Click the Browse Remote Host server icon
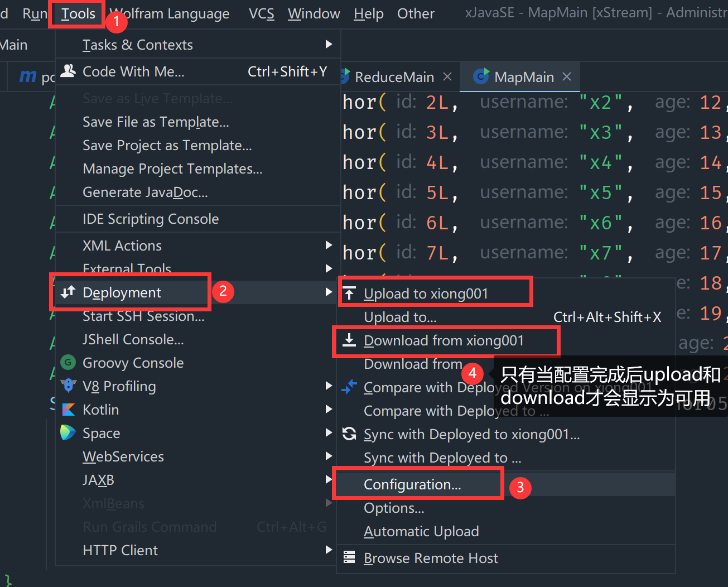728x587 pixels. point(349,557)
